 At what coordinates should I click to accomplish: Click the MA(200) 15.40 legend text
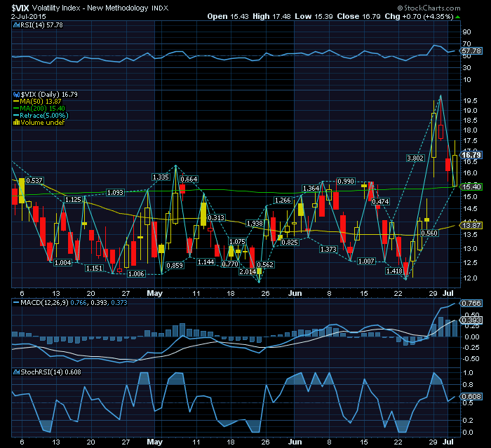pos(43,109)
